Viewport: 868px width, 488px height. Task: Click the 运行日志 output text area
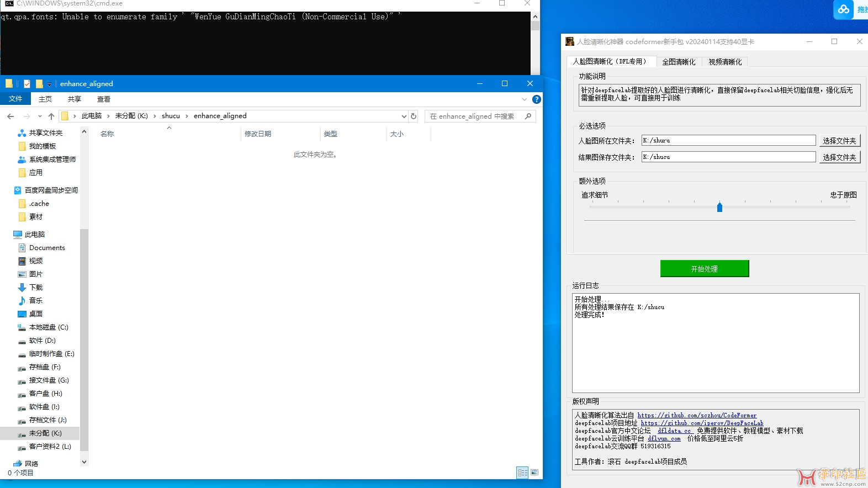pos(716,343)
